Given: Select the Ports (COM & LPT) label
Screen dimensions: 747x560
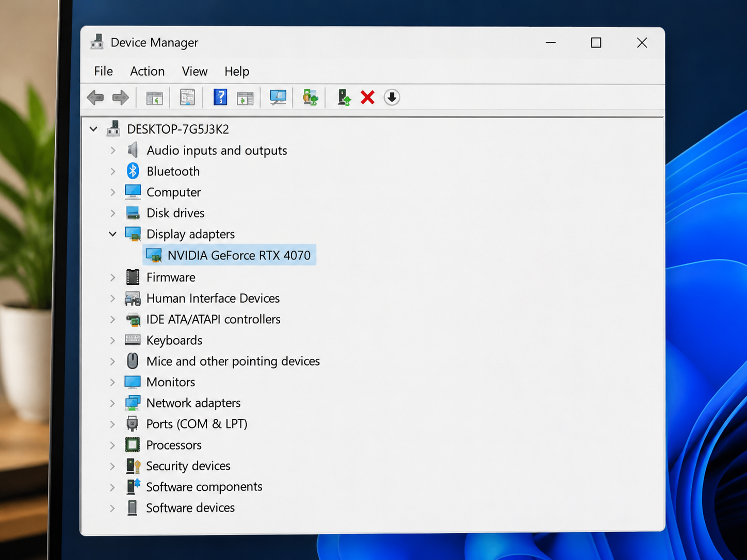Looking at the screenshot, I should point(197,424).
